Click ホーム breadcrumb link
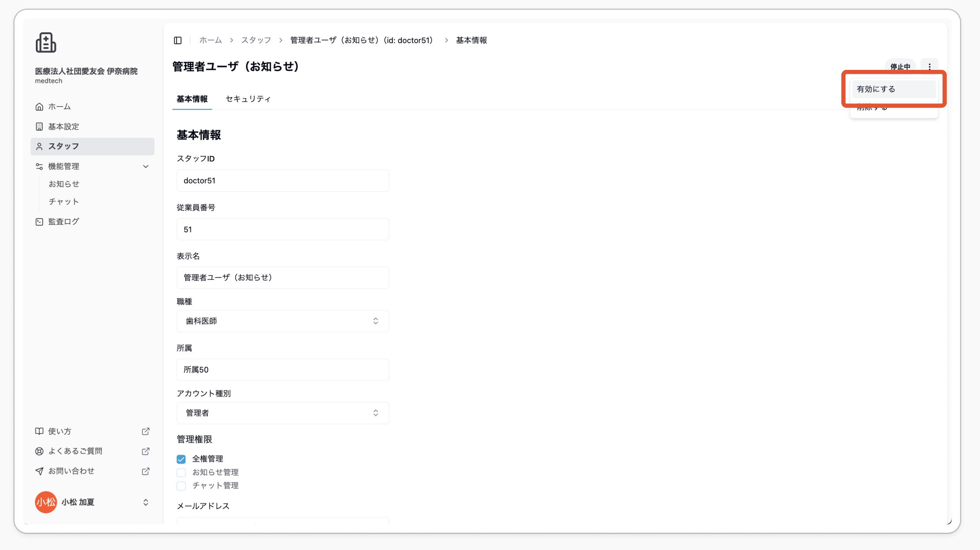 (x=211, y=40)
